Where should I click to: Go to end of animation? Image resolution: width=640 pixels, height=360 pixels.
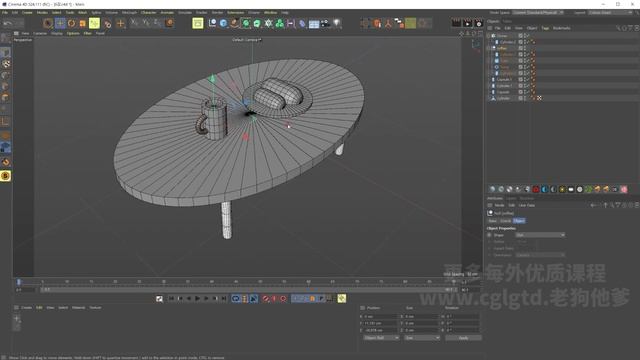click(x=224, y=299)
